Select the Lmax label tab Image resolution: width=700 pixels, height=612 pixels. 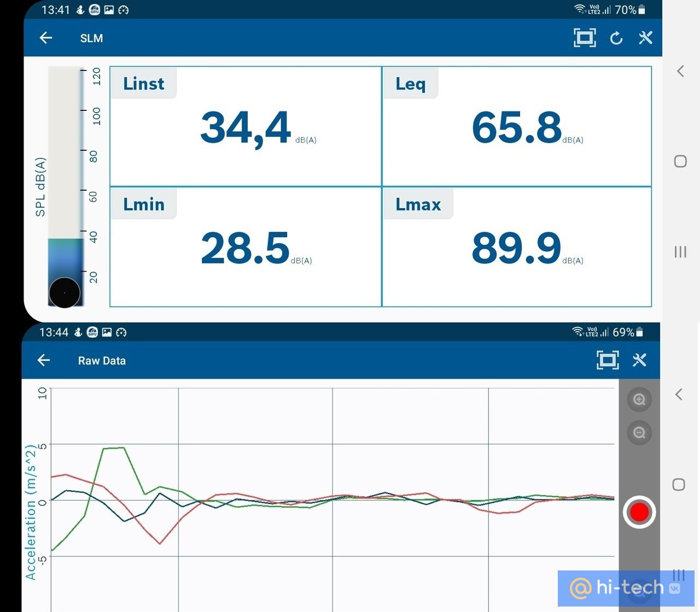point(418,204)
